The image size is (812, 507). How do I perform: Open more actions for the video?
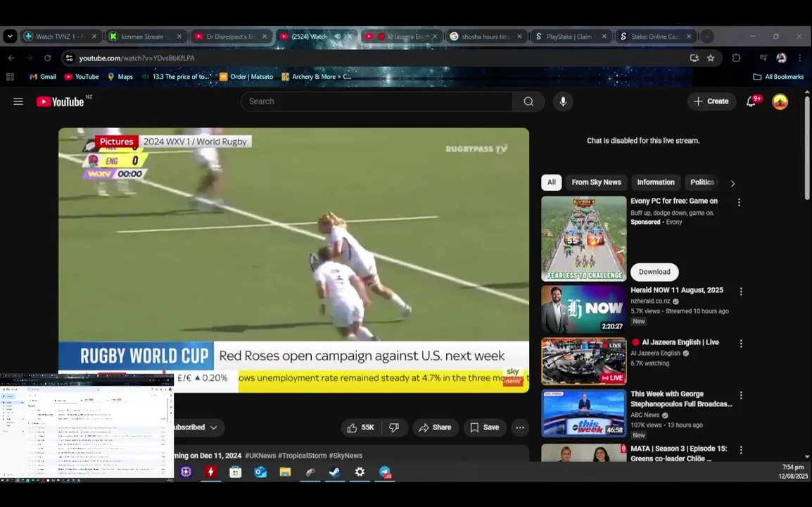click(520, 427)
